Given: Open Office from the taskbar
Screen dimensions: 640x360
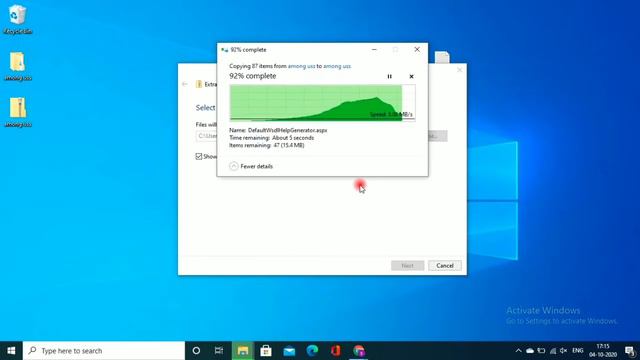Looking at the screenshot, I should coord(336,351).
